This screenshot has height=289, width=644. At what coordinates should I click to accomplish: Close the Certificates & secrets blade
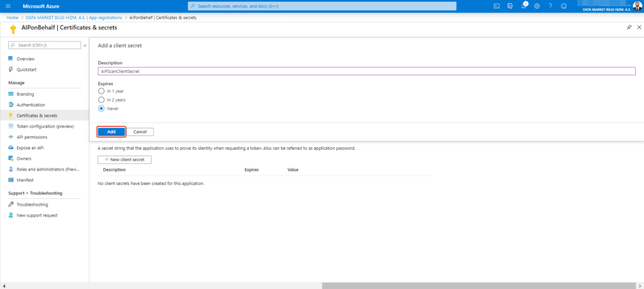pyautogui.click(x=639, y=27)
